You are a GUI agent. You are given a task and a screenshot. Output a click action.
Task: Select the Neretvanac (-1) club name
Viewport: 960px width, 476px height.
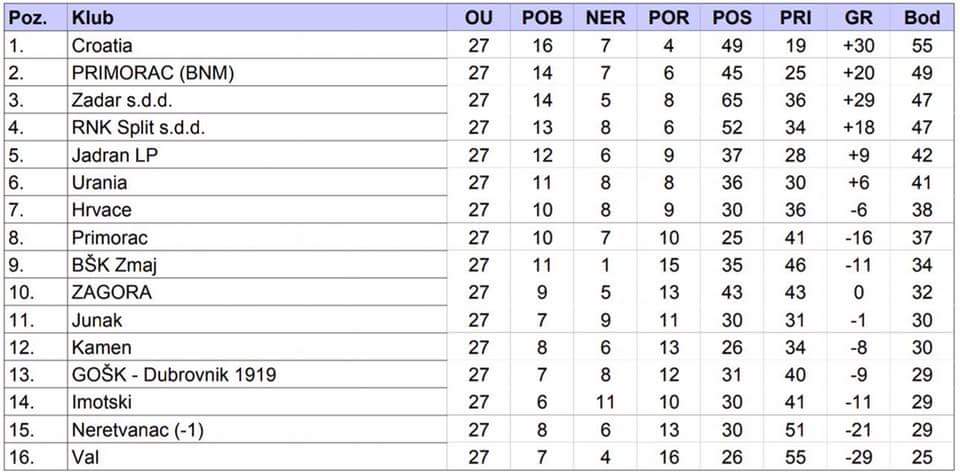(139, 430)
